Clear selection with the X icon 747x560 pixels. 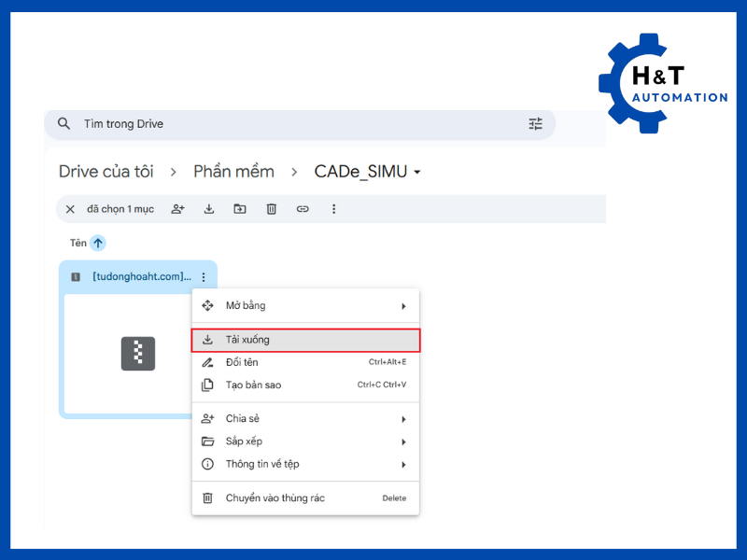pos(70,209)
